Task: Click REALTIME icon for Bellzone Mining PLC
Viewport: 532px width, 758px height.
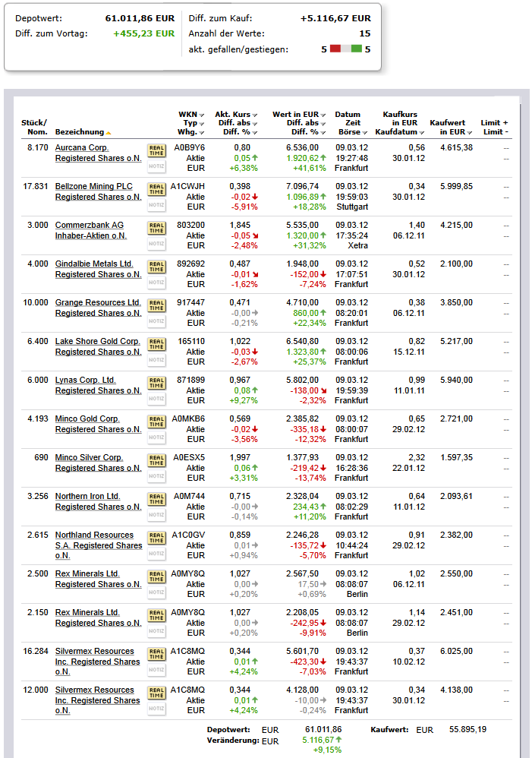Action: pos(156,189)
